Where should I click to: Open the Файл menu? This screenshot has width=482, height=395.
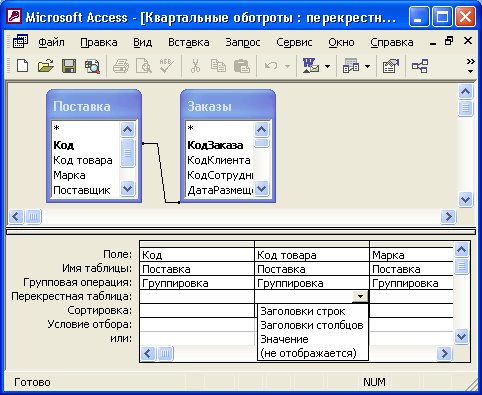(51, 42)
